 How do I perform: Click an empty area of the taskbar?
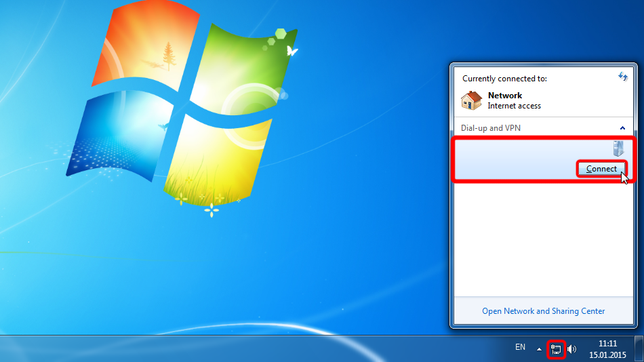(271, 349)
